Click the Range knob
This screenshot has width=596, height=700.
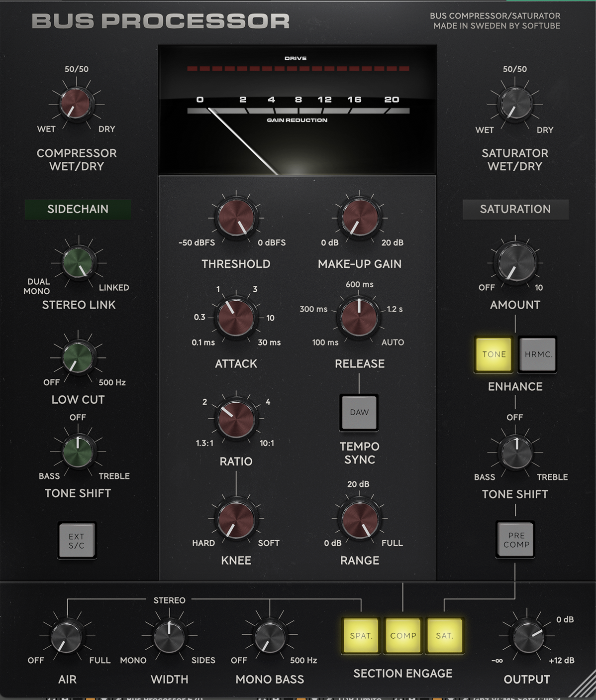click(x=359, y=519)
